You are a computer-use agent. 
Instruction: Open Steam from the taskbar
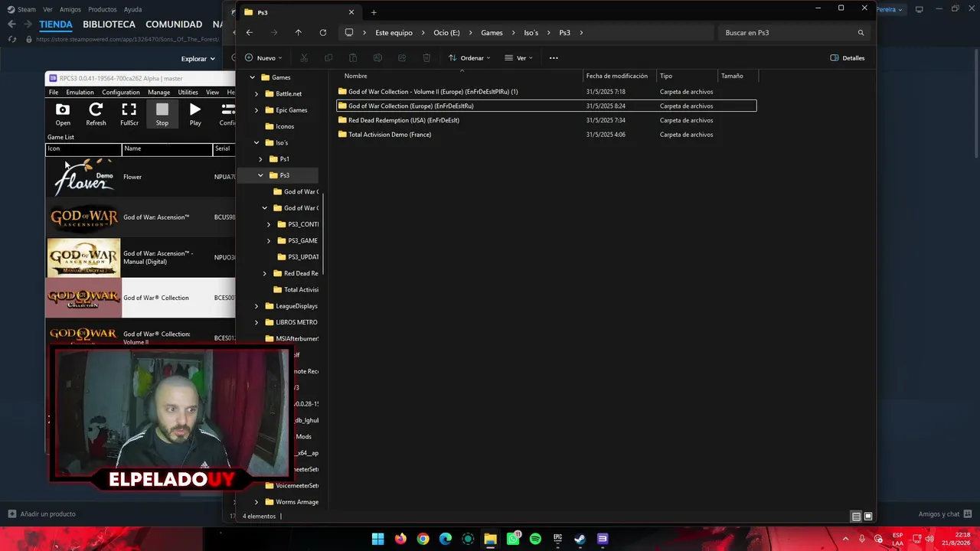click(x=580, y=539)
